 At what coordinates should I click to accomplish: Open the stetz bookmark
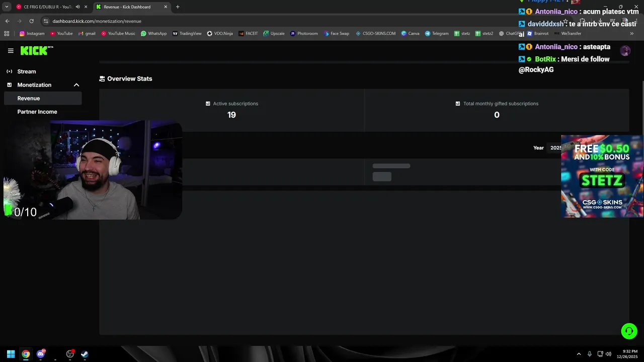pyautogui.click(x=462, y=34)
